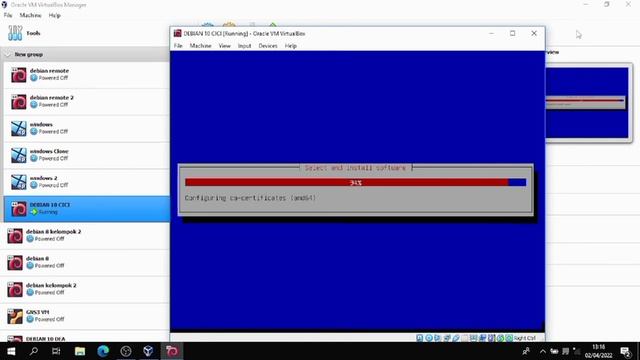Select the running DEBIAN 10 CICI machine

click(x=87, y=209)
